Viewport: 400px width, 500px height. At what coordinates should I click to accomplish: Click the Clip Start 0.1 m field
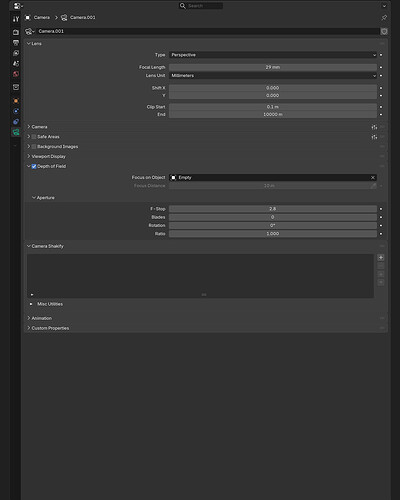tap(273, 107)
